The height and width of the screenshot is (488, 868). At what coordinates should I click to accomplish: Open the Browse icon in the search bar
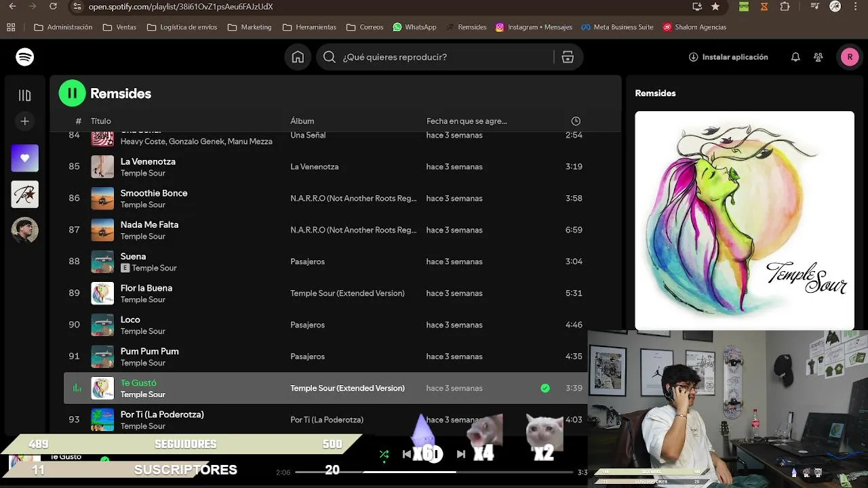coord(568,57)
